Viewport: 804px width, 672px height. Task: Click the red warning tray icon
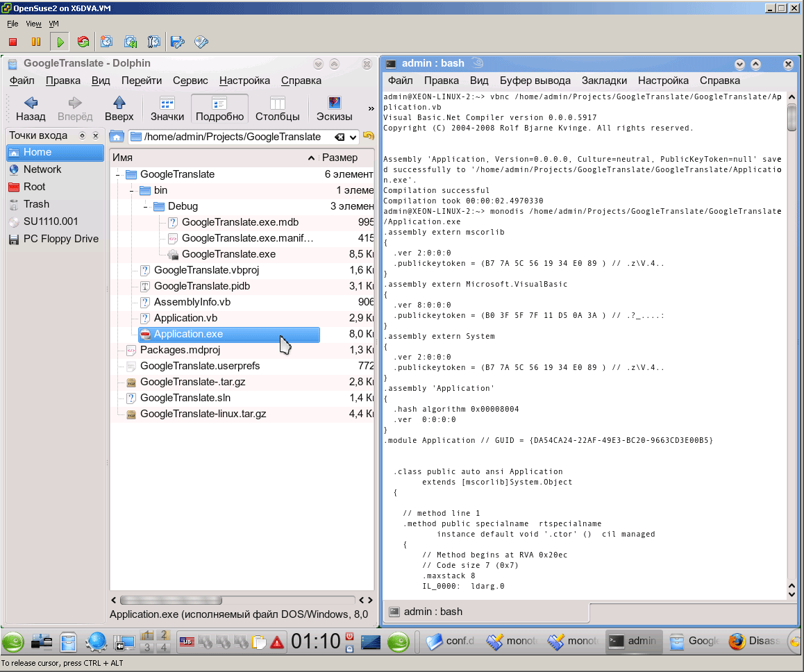click(277, 642)
